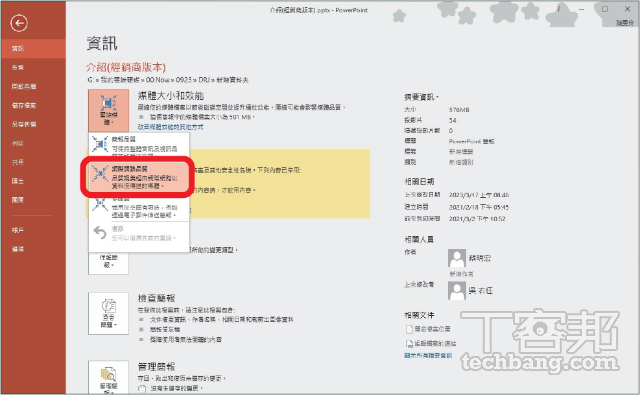The width and height of the screenshot is (640, 395).
Task: Choose 簡報品質 (Presentation Quality) compression option
Action: tap(139, 145)
